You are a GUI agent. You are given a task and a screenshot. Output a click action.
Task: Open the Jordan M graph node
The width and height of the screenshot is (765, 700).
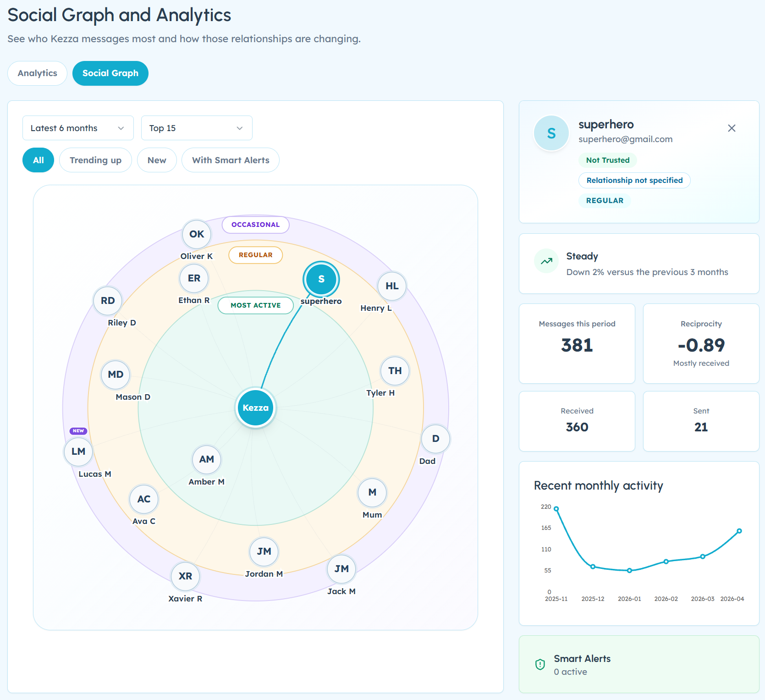click(x=264, y=551)
